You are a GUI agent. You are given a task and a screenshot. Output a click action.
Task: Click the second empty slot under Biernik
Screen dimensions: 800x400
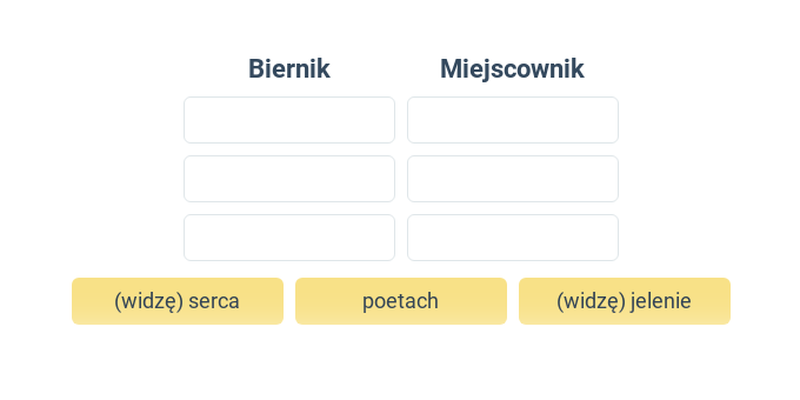click(289, 179)
